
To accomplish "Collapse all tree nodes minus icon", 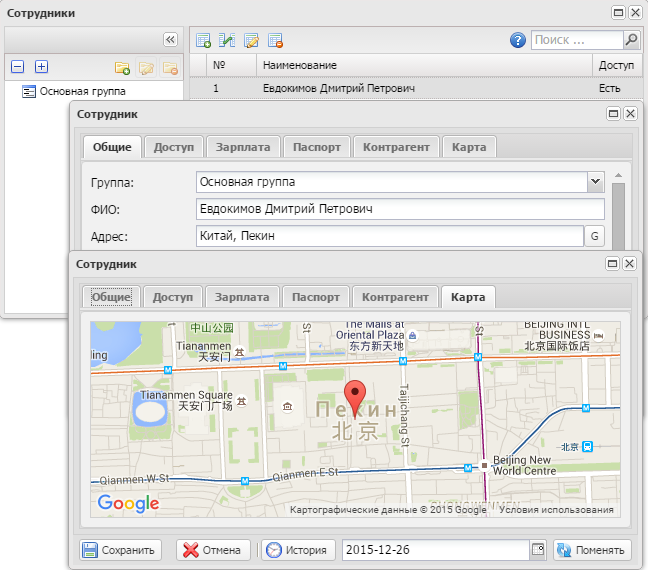I will [17, 67].
